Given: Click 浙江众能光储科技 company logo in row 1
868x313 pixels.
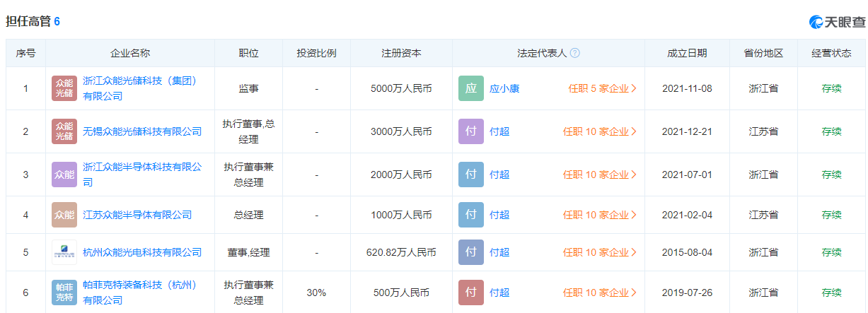Looking at the screenshot, I should coord(64,88).
